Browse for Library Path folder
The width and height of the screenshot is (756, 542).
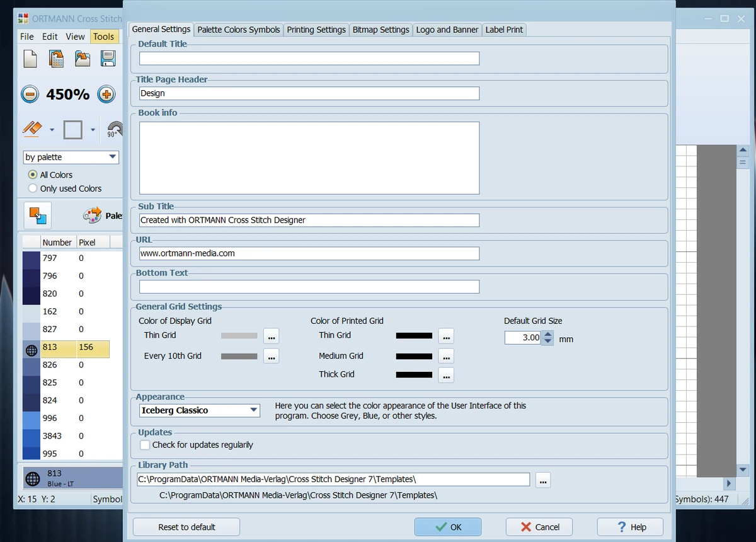pyautogui.click(x=544, y=480)
